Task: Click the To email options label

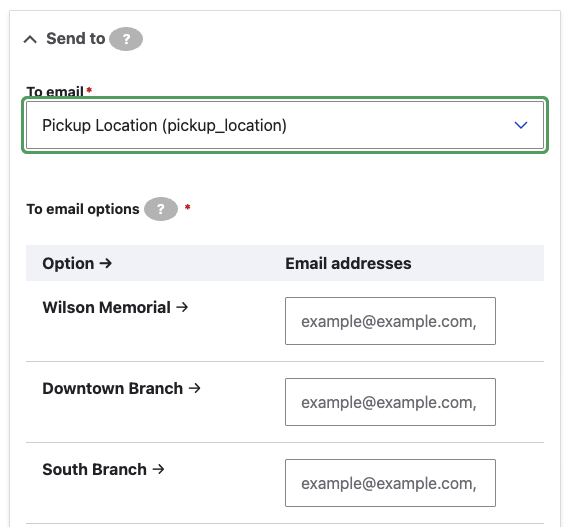Action: pos(83,209)
